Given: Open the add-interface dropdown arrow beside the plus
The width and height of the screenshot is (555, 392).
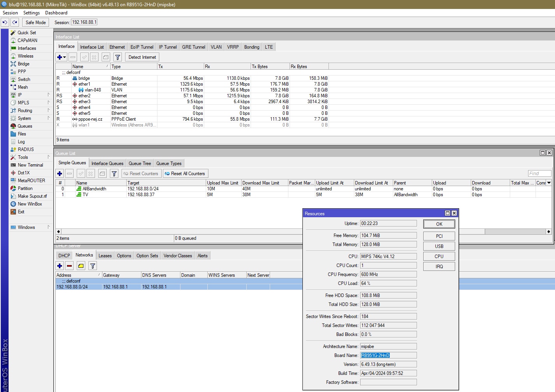Looking at the screenshot, I should (65, 57).
